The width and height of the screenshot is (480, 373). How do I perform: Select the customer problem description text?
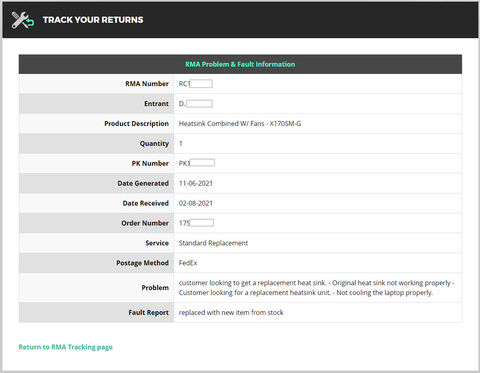click(317, 288)
